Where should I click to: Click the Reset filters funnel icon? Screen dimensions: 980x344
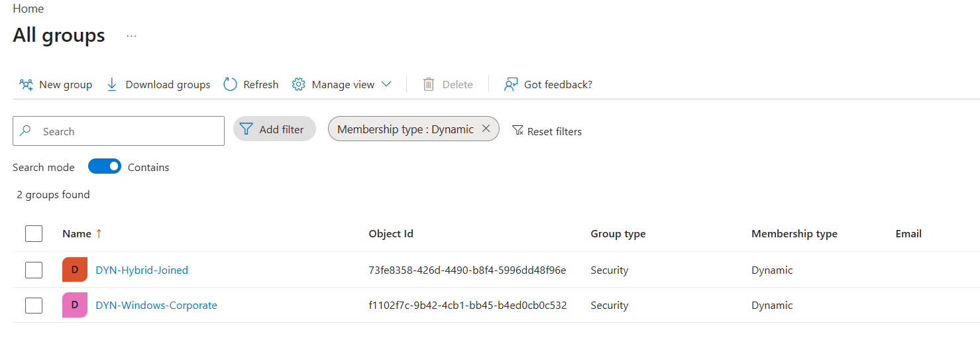click(518, 131)
